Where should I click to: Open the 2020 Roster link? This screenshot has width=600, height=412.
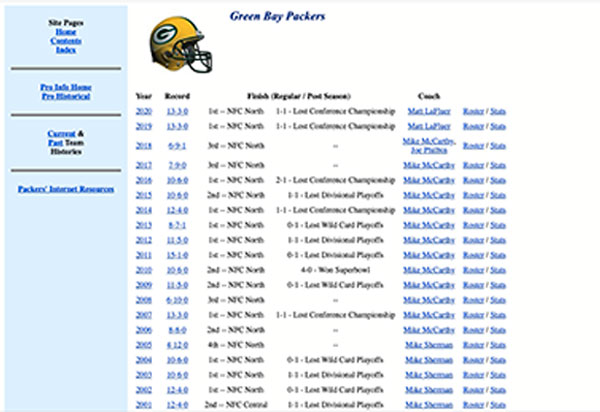coord(474,111)
